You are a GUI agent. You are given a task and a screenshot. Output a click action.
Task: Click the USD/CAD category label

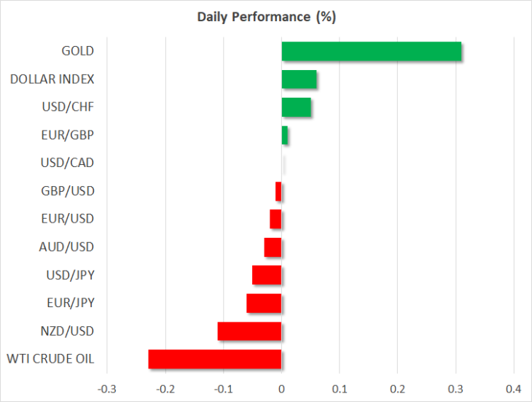[x=67, y=163]
